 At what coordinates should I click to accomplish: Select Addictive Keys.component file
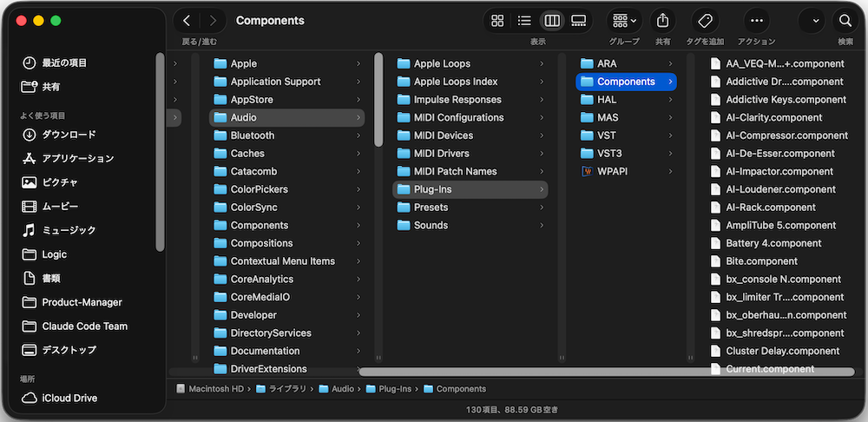(786, 100)
